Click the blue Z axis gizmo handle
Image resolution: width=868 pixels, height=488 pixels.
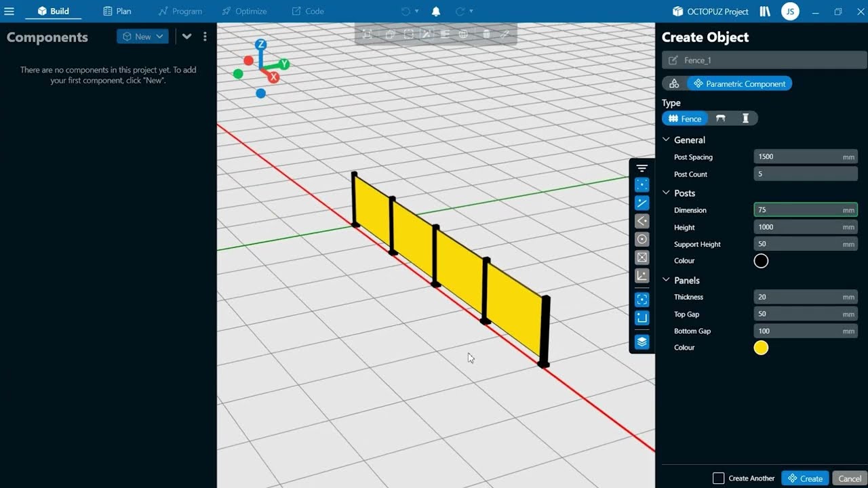click(260, 45)
